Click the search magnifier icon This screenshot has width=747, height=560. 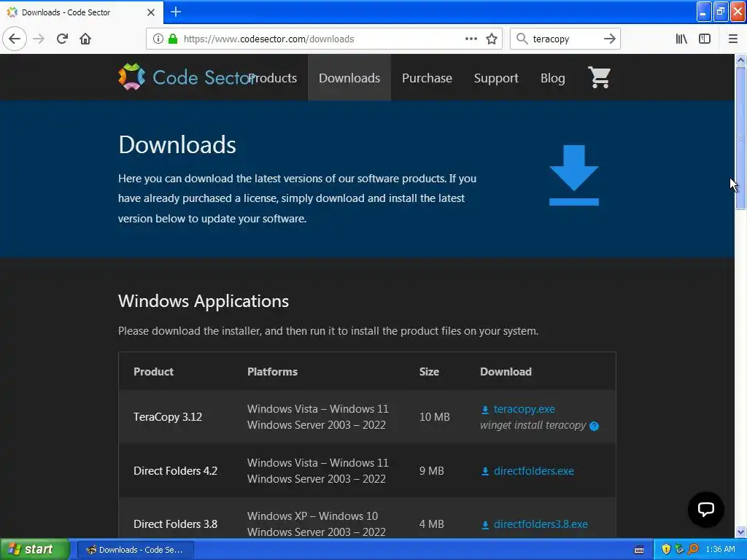click(522, 39)
